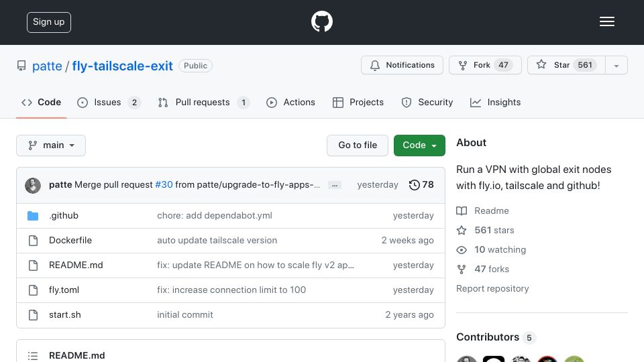
Task: Switch to the Code tab
Action: tap(41, 102)
